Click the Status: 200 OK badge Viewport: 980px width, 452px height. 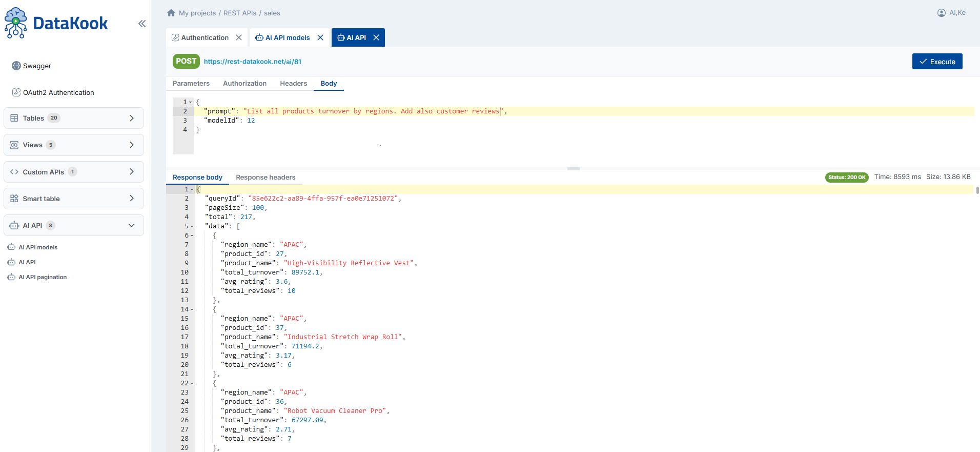[847, 177]
